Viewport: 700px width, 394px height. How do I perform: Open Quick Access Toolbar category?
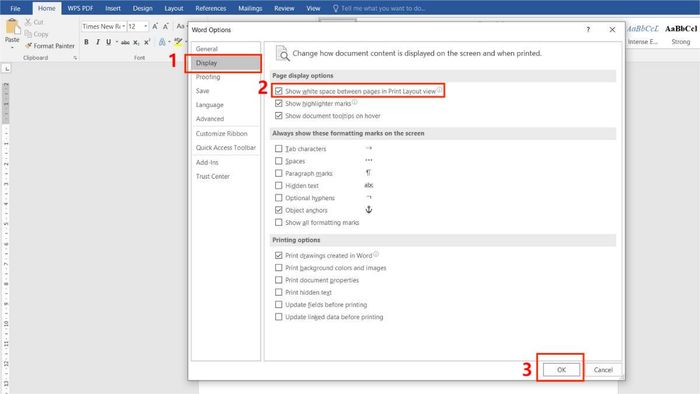[x=225, y=147]
